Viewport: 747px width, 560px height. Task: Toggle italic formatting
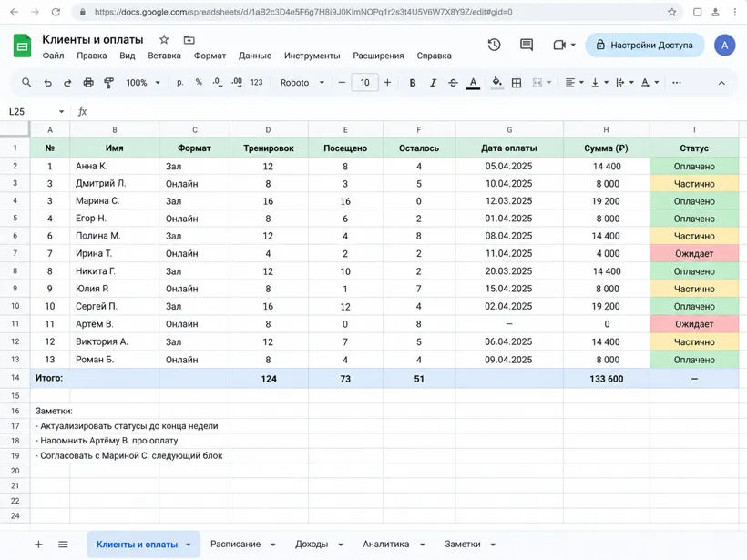pyautogui.click(x=433, y=83)
